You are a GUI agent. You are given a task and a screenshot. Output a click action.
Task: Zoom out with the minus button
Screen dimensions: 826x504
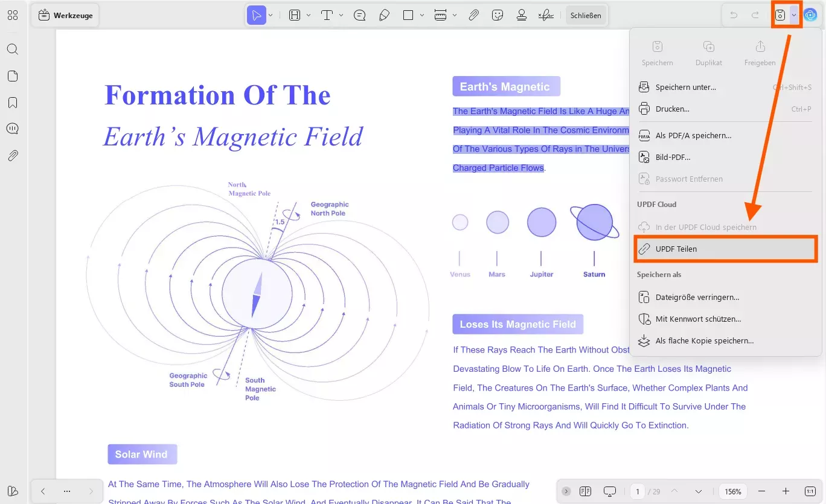click(761, 491)
